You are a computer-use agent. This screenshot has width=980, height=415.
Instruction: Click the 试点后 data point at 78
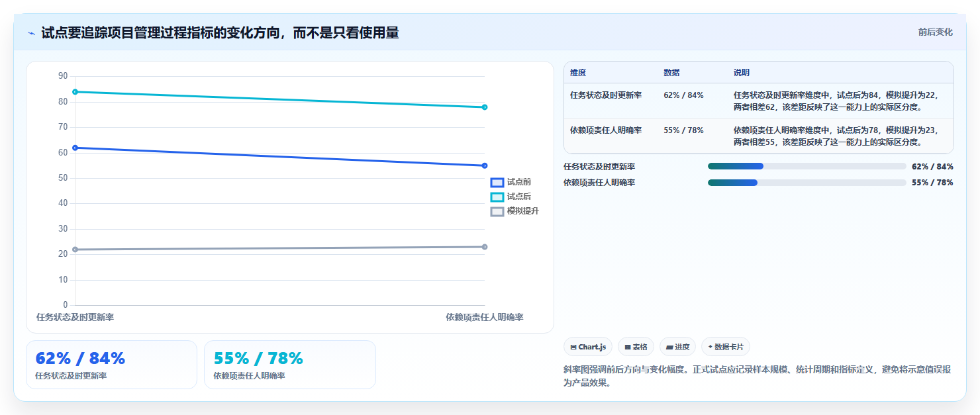click(x=485, y=107)
